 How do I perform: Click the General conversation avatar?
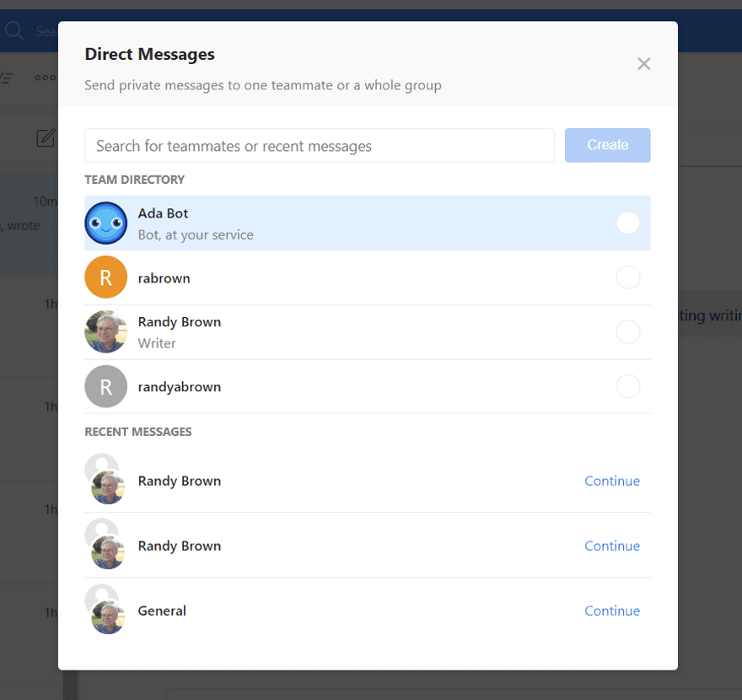point(105,609)
